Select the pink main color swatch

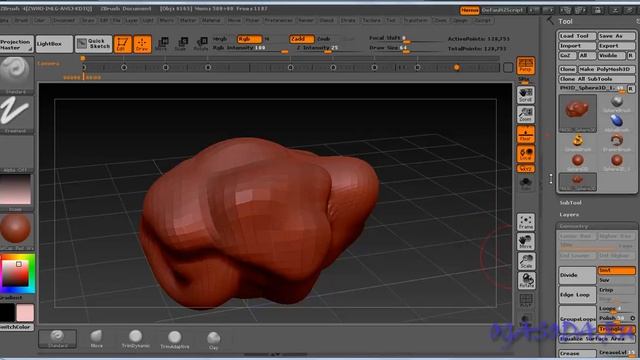tap(25, 313)
